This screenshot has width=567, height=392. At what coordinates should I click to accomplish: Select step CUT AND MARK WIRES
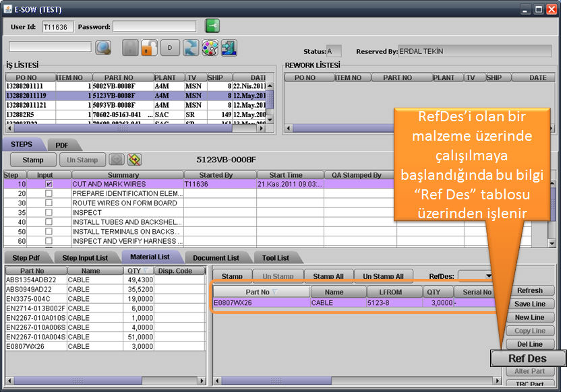267,184
